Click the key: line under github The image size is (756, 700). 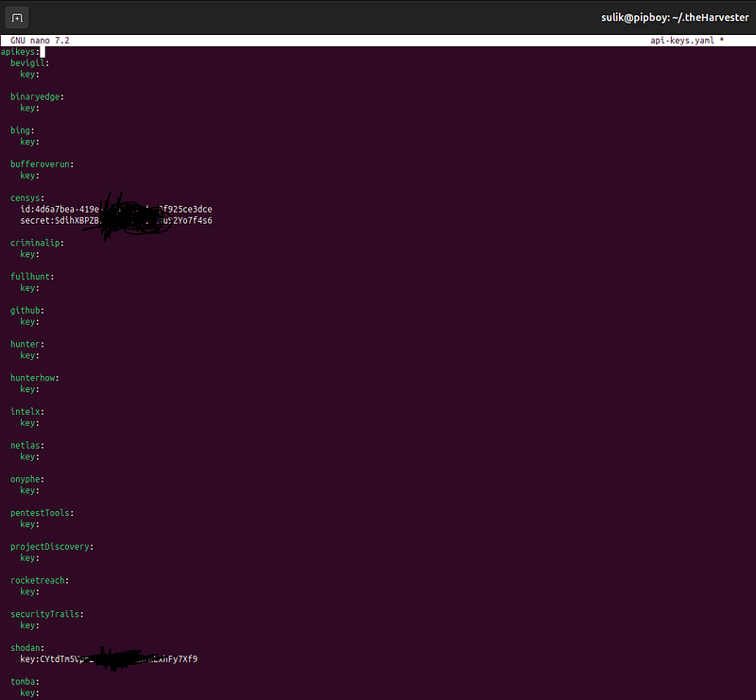[x=30, y=321]
